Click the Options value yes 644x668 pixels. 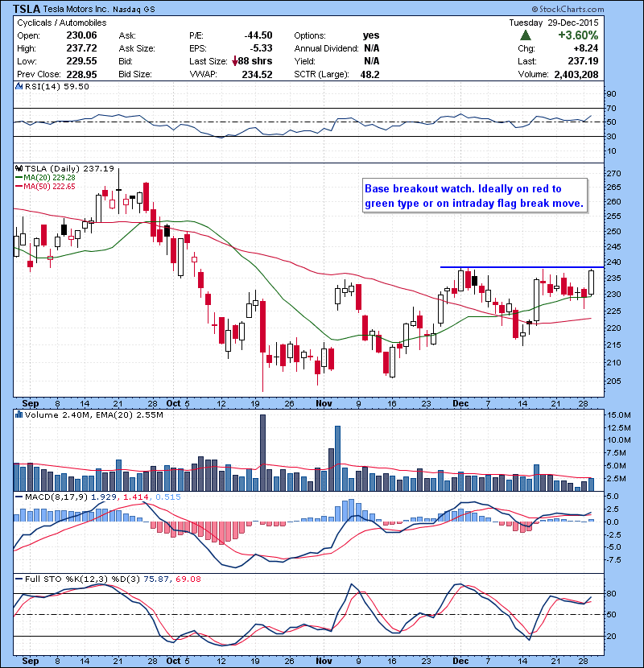(x=371, y=35)
